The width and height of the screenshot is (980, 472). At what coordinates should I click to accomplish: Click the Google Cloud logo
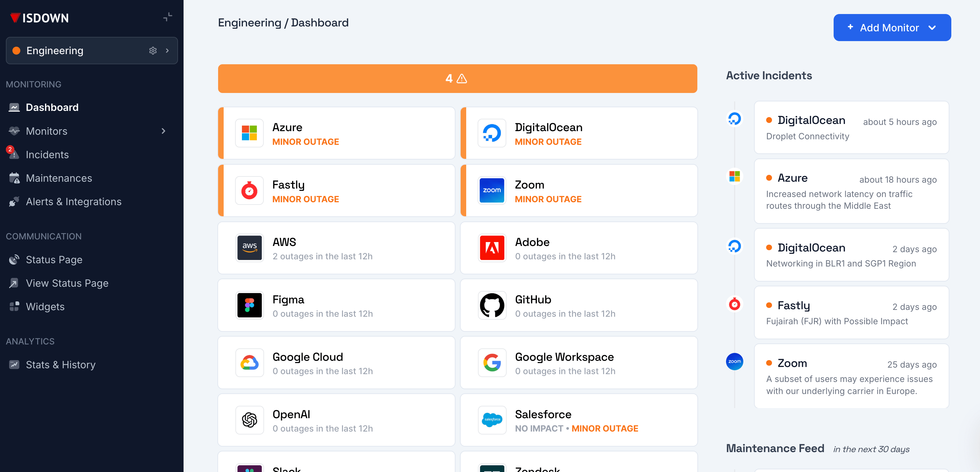point(250,363)
